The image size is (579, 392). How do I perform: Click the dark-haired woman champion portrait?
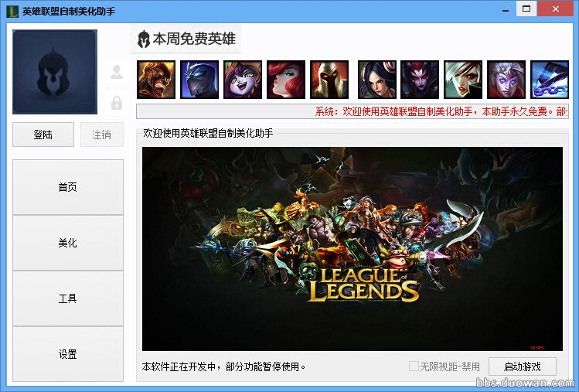(377, 80)
